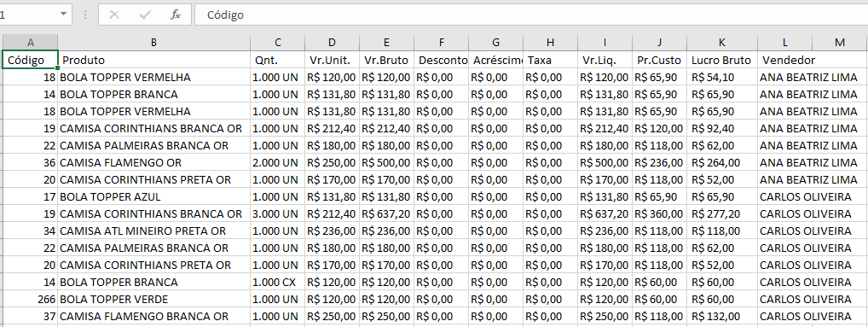Click the Enter checkmark formula bar icon
868x327 pixels.
pyautogui.click(x=145, y=15)
